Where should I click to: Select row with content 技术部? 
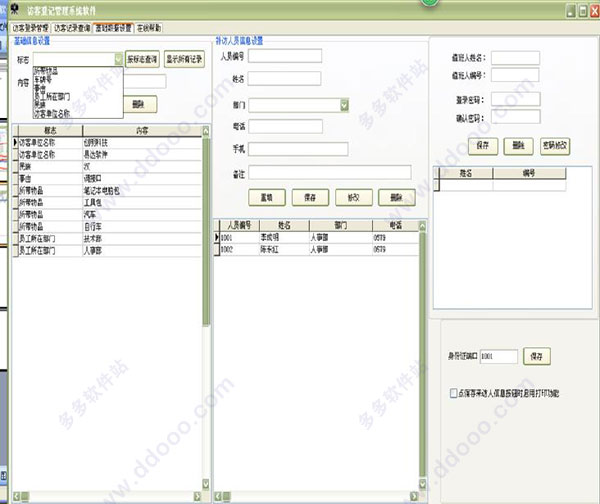tap(108, 239)
